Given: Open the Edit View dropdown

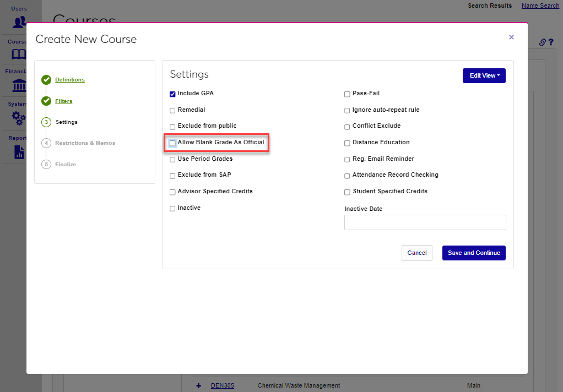Looking at the screenshot, I should (484, 76).
